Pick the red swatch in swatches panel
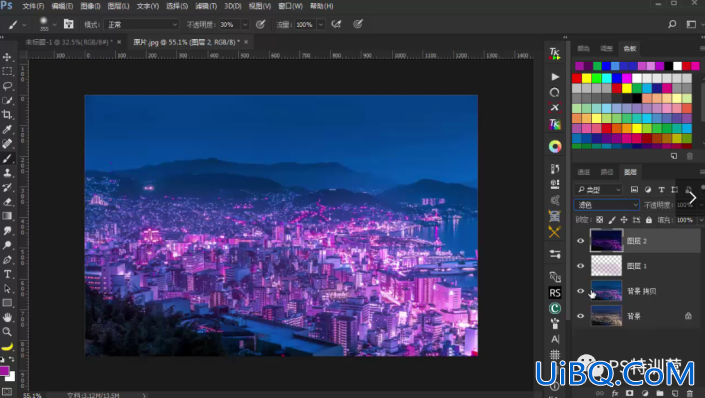This screenshot has width=705, height=398. click(577, 78)
